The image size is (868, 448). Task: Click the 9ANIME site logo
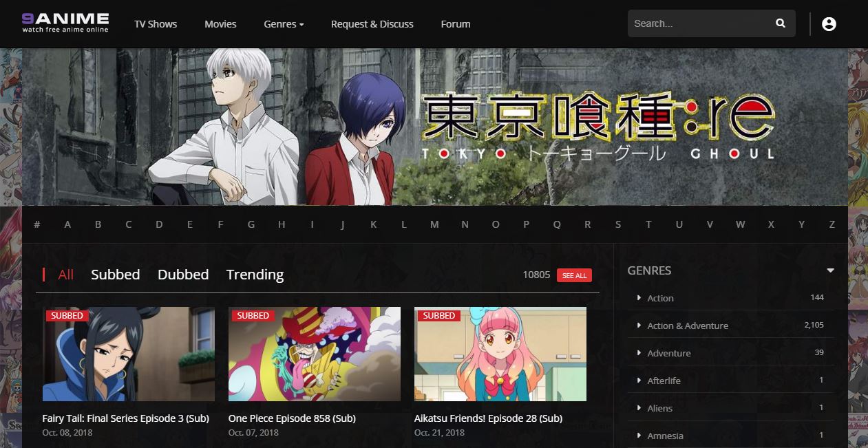(65, 23)
